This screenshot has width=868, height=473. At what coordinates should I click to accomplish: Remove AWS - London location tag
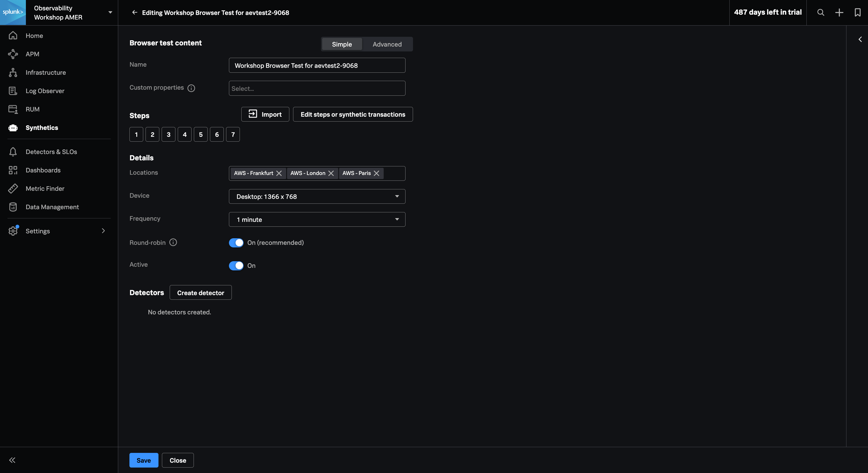tap(331, 173)
